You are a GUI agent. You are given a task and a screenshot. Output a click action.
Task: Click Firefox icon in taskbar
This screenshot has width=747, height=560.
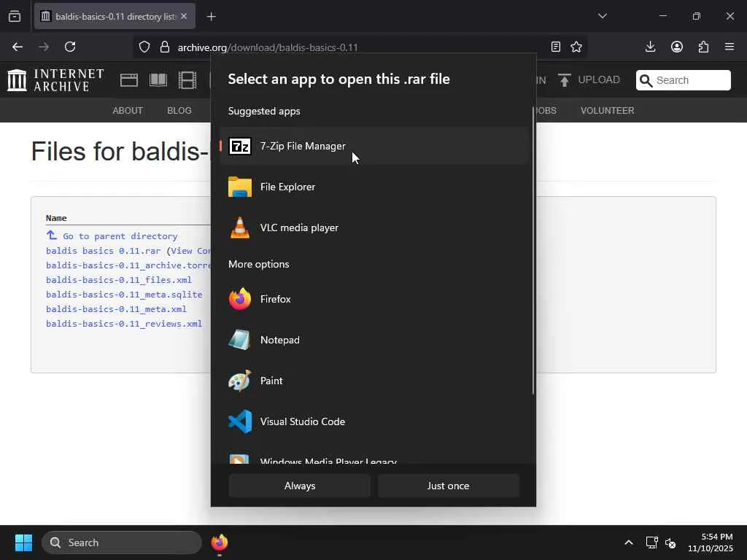coord(220,542)
